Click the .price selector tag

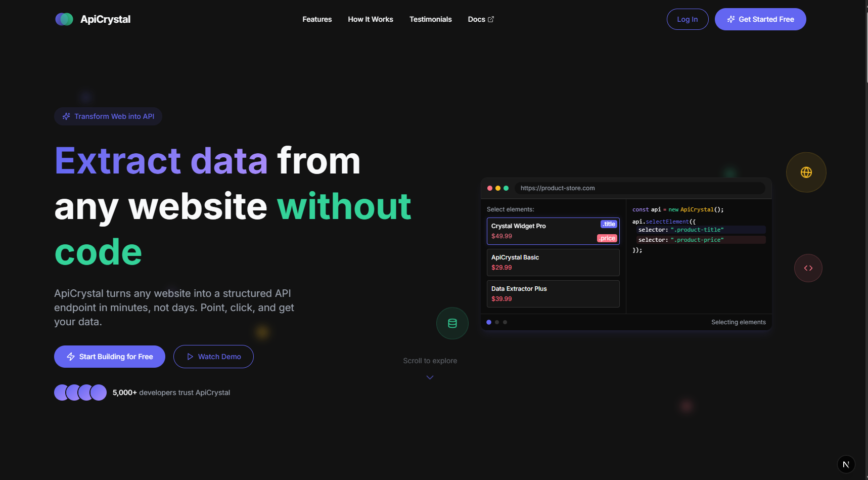pyautogui.click(x=607, y=238)
